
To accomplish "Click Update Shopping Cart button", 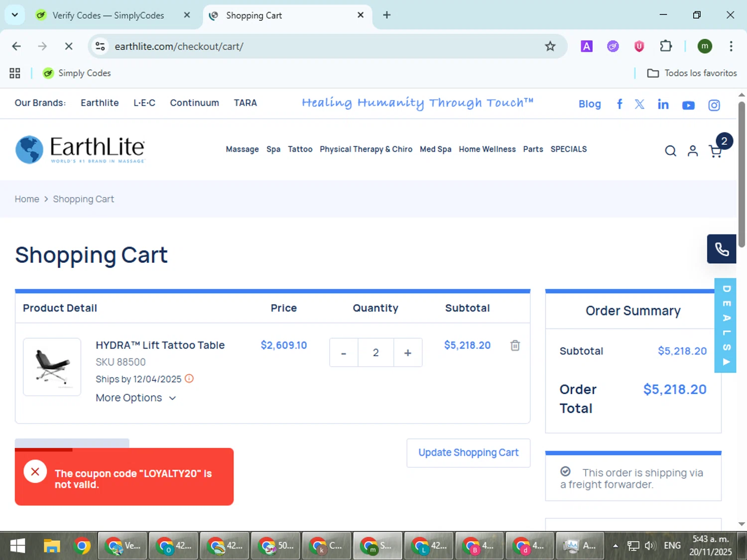I will pyautogui.click(x=469, y=452).
